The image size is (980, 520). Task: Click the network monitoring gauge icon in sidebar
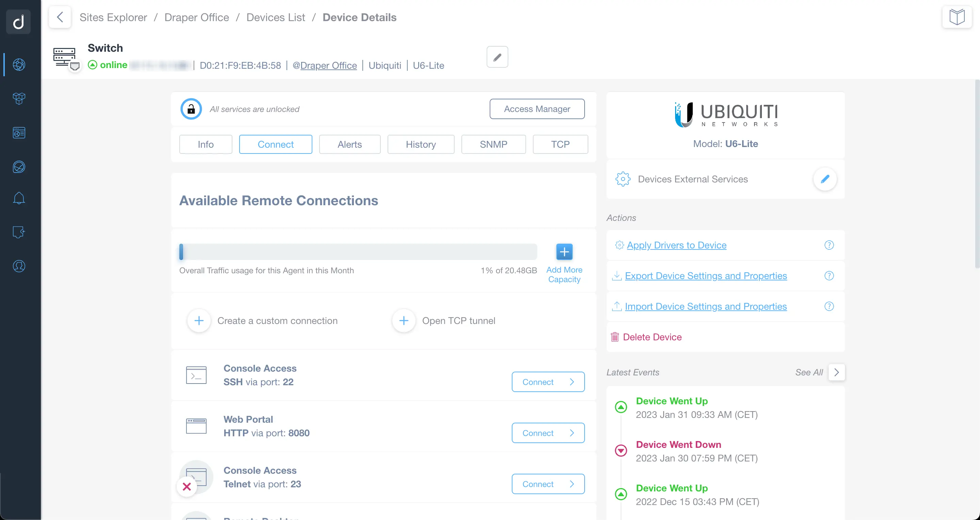pos(18,167)
